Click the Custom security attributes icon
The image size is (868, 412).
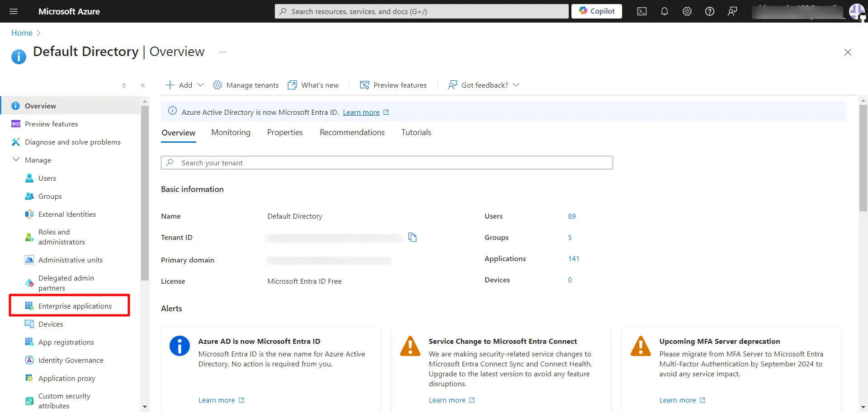point(29,401)
